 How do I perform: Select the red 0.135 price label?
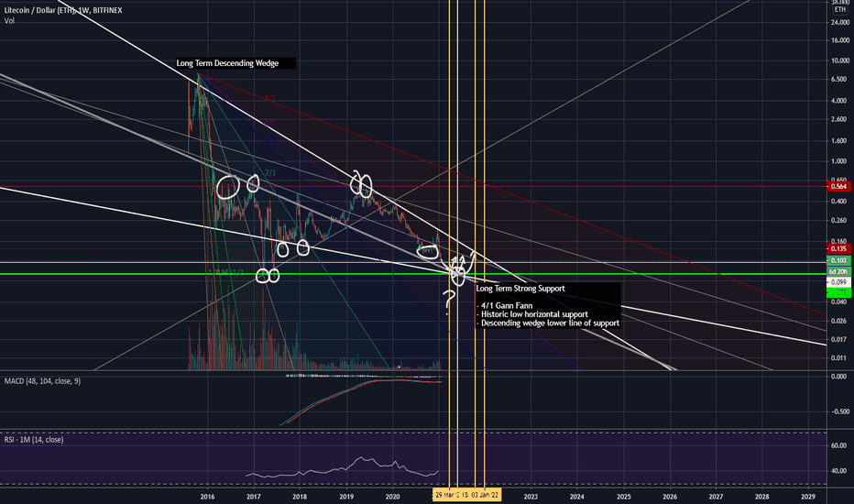838,249
